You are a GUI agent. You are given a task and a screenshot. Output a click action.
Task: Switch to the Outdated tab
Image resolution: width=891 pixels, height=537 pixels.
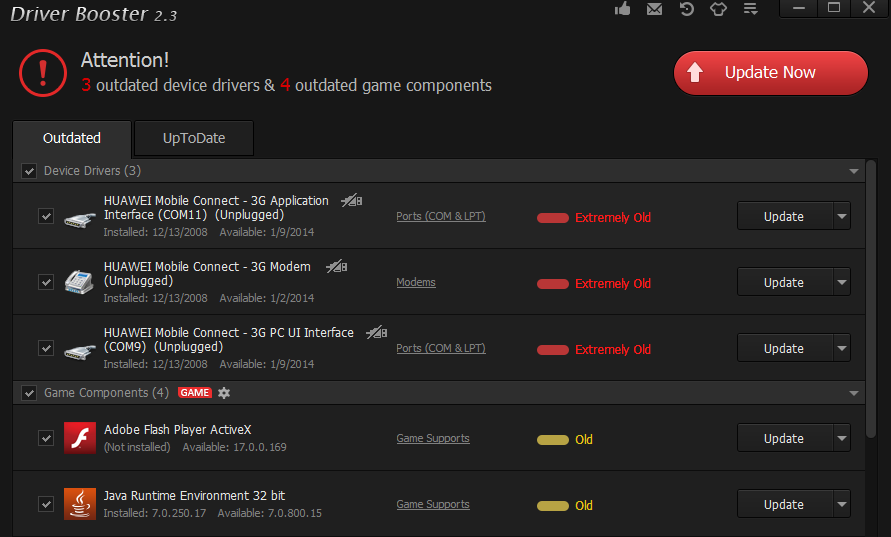click(x=72, y=138)
